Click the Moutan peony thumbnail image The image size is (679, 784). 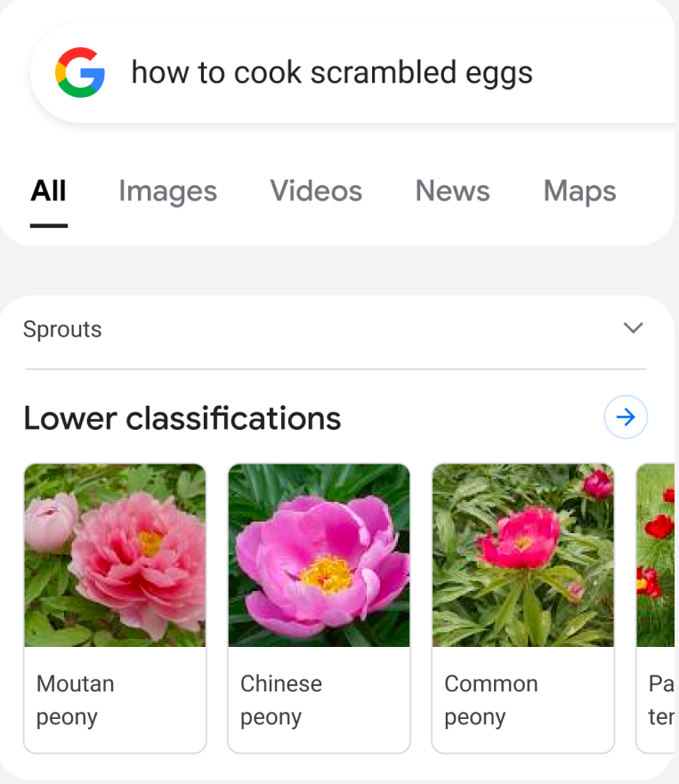pyautogui.click(x=115, y=554)
